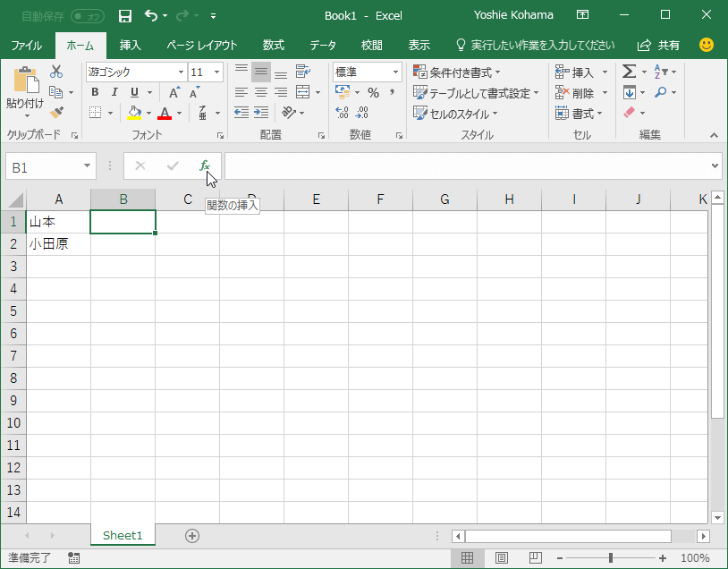This screenshot has width=728, height=569.
Task: Toggle align text left
Action: 241,92
